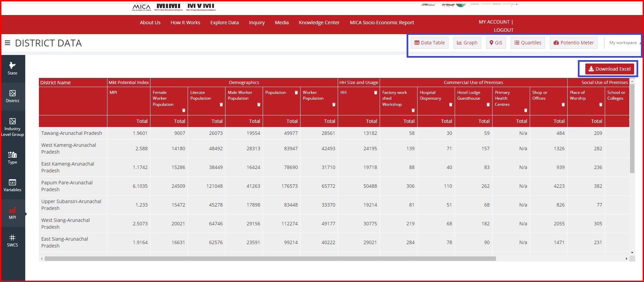
Task: Remove the HH column using its trash icon
Action: tap(376, 93)
